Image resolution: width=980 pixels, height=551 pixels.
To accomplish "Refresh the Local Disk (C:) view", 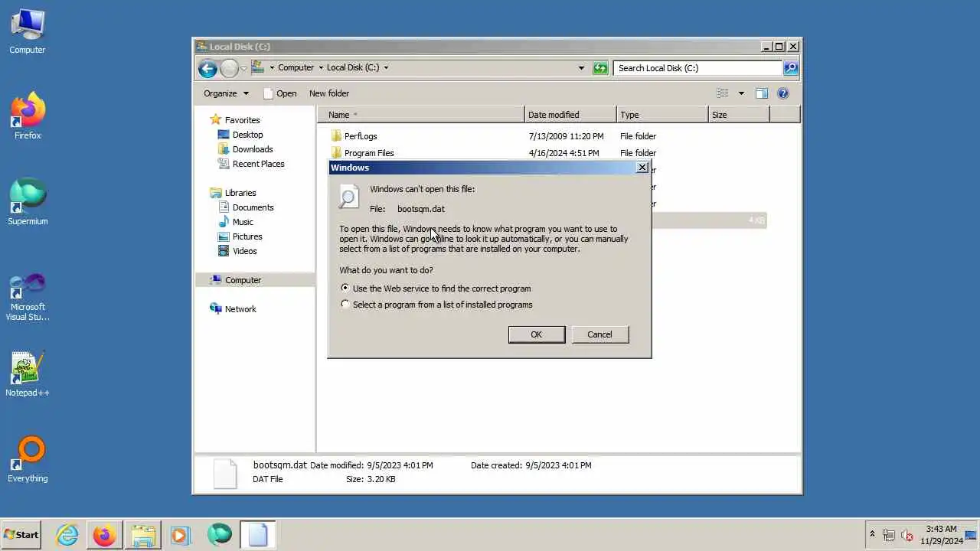I will pyautogui.click(x=600, y=68).
